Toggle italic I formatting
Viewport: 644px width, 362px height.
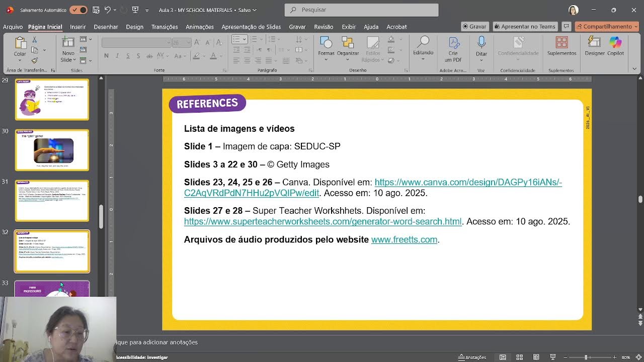pos(117,56)
